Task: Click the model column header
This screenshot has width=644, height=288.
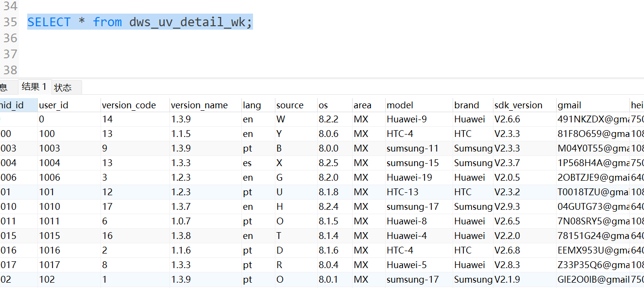Action: 400,105
